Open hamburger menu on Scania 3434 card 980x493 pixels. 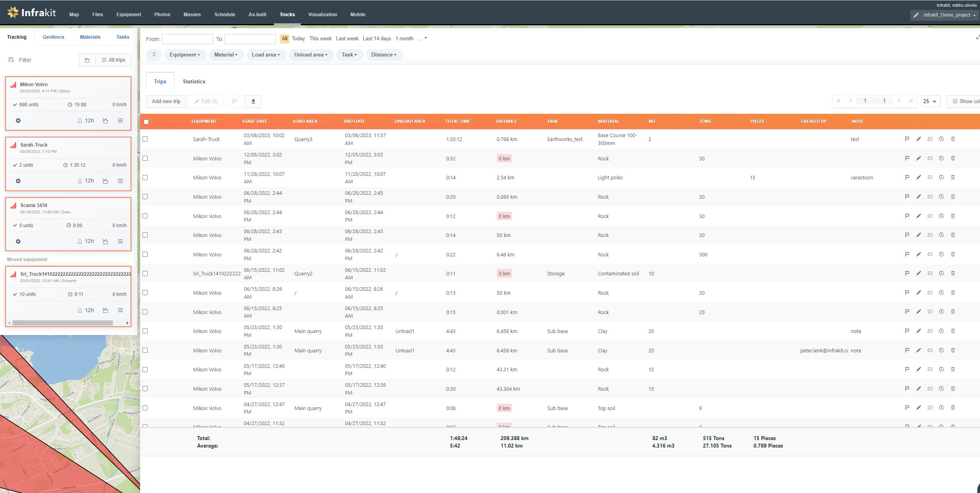120,241
